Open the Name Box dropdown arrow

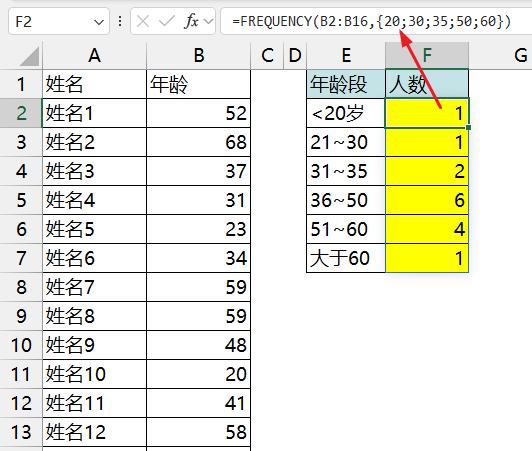tap(99, 22)
